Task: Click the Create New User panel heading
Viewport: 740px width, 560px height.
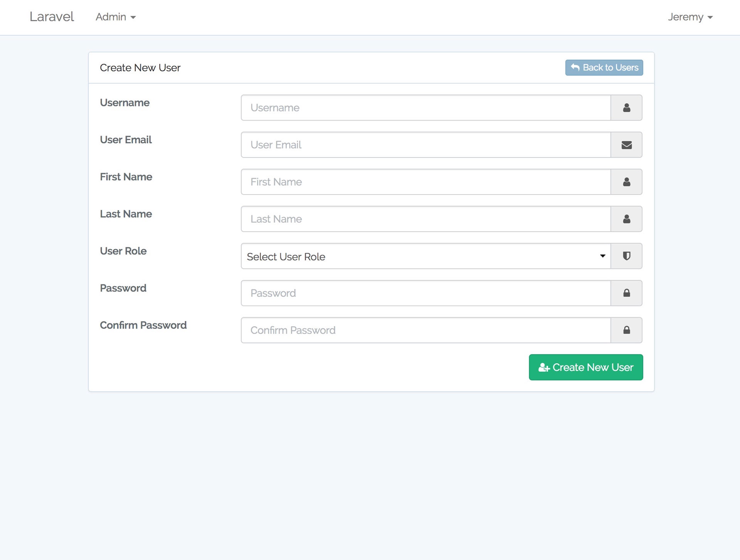Action: 140,68
